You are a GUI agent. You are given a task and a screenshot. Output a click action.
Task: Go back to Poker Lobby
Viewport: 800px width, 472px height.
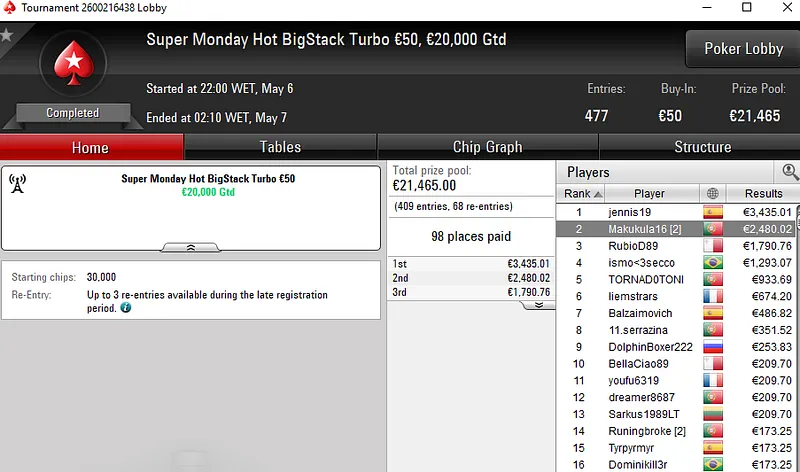tap(741, 50)
